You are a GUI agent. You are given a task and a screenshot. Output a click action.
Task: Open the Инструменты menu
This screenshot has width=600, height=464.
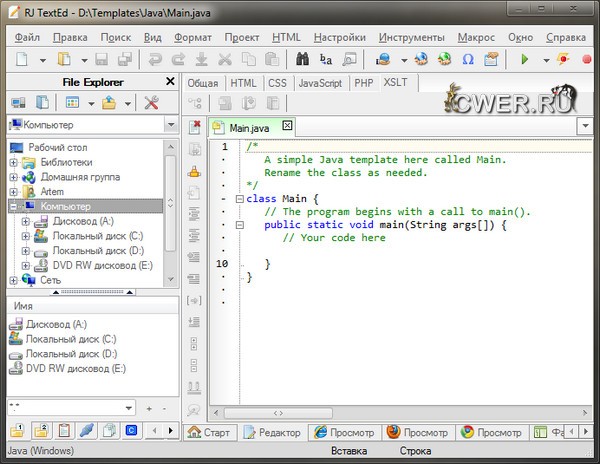click(411, 37)
